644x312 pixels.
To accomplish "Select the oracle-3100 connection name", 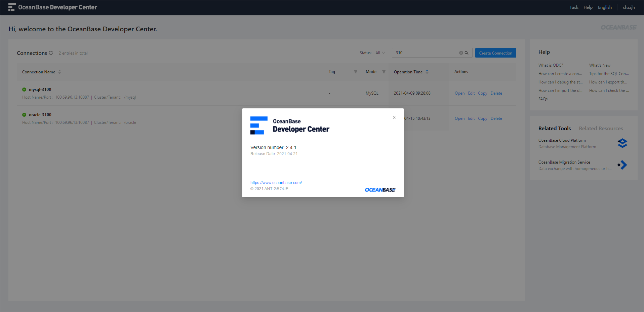I will (x=40, y=115).
